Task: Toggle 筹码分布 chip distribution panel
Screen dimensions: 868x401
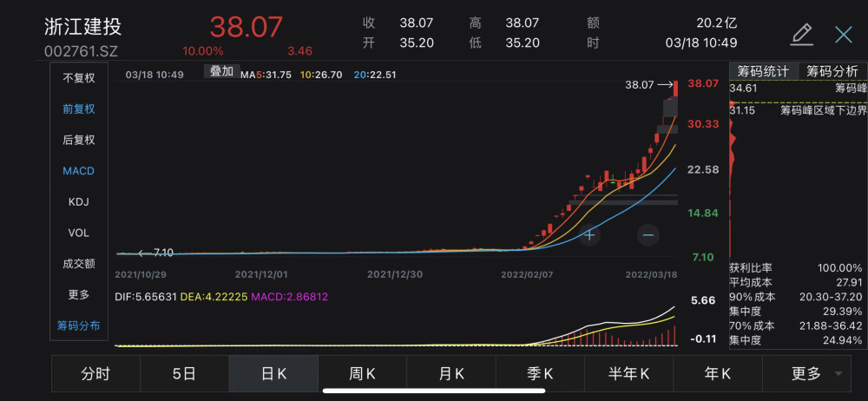Action: [79, 325]
